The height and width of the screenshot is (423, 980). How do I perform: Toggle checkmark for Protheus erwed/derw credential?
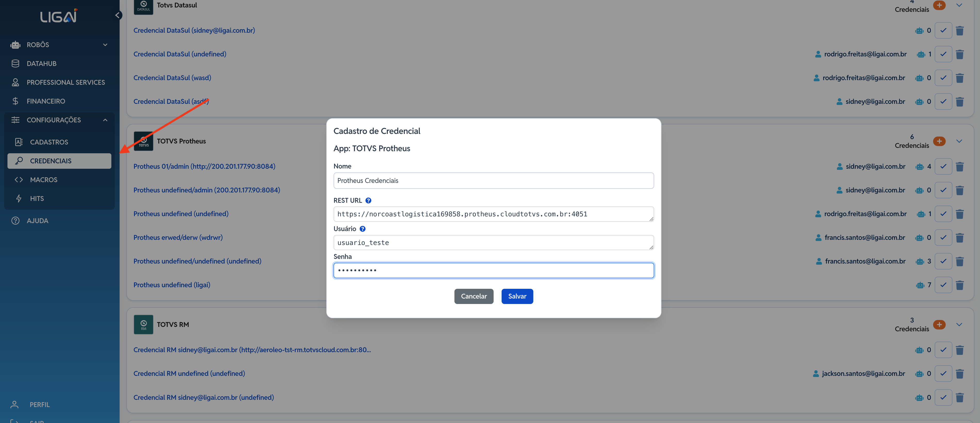coord(943,238)
